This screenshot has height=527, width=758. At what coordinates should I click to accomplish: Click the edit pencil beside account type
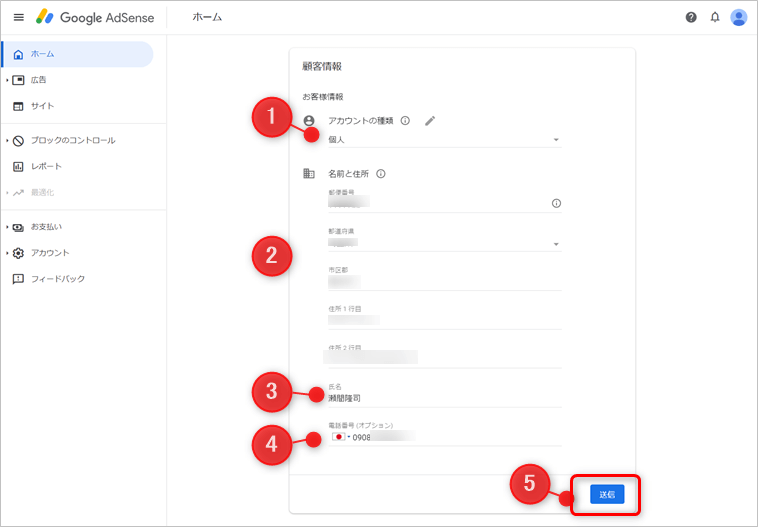click(x=430, y=121)
